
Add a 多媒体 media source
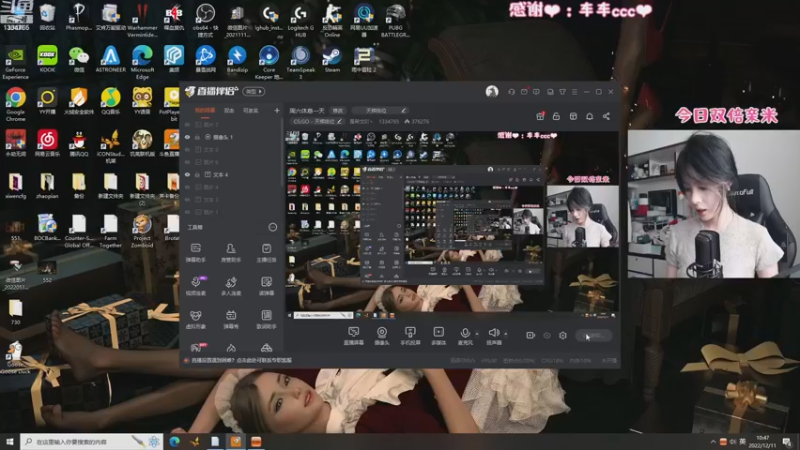(439, 336)
